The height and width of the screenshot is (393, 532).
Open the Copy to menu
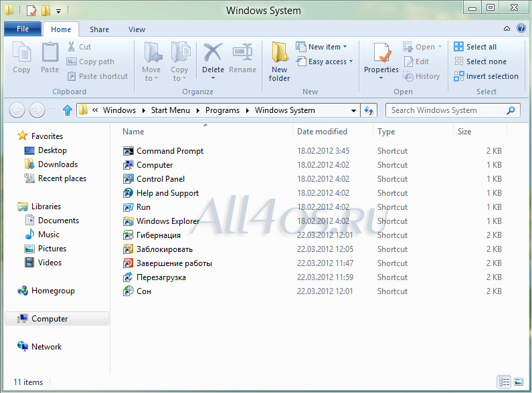click(179, 61)
